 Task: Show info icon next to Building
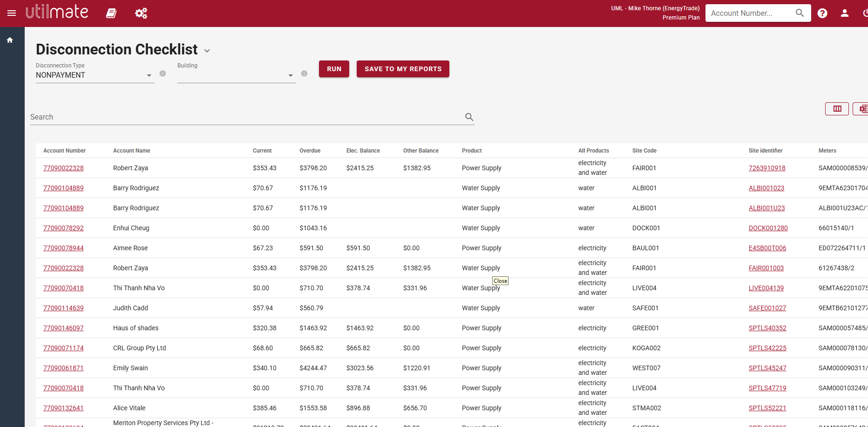click(x=304, y=73)
